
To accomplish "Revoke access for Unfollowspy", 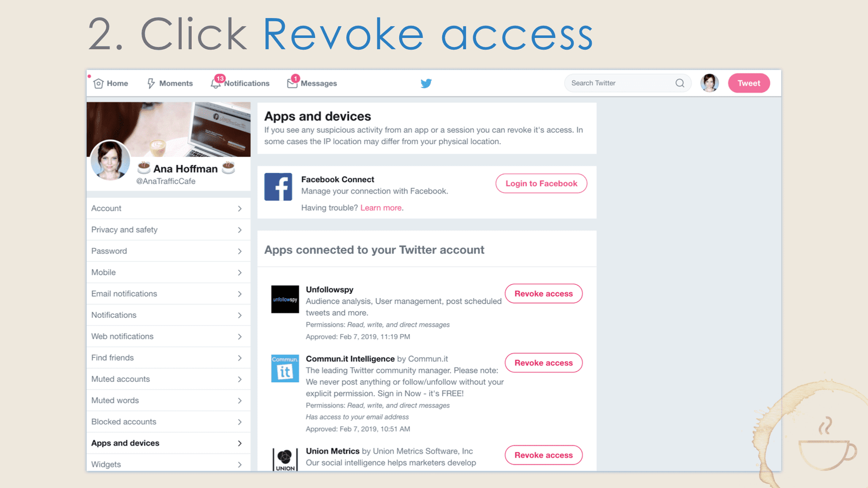I will tap(544, 293).
